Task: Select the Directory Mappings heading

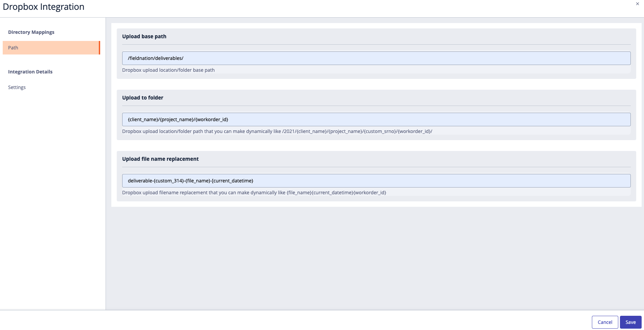Action: pyautogui.click(x=31, y=32)
